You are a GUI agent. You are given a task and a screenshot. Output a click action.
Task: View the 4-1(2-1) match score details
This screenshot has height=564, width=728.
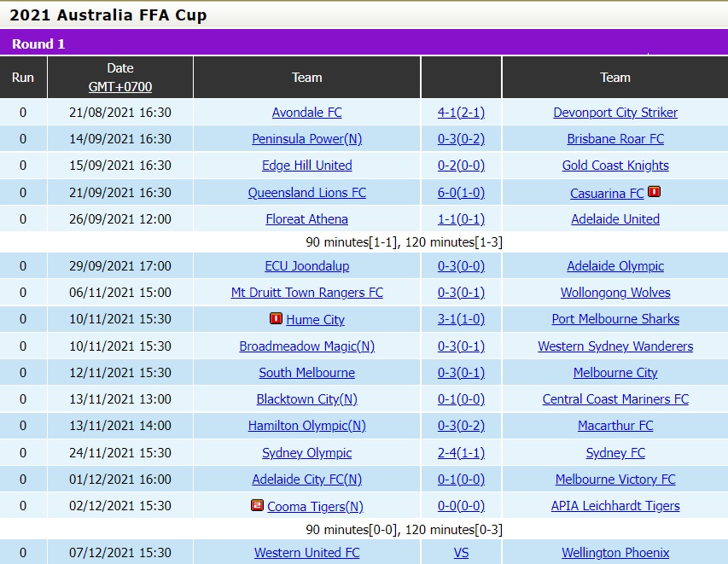coord(460,112)
